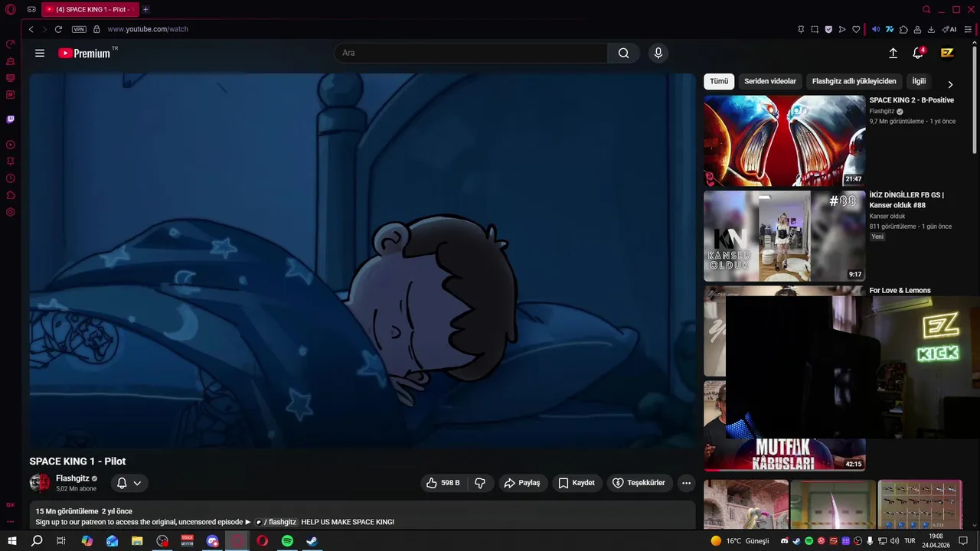Expand the subscription options chevron
The image size is (980, 551).
pos(137,483)
